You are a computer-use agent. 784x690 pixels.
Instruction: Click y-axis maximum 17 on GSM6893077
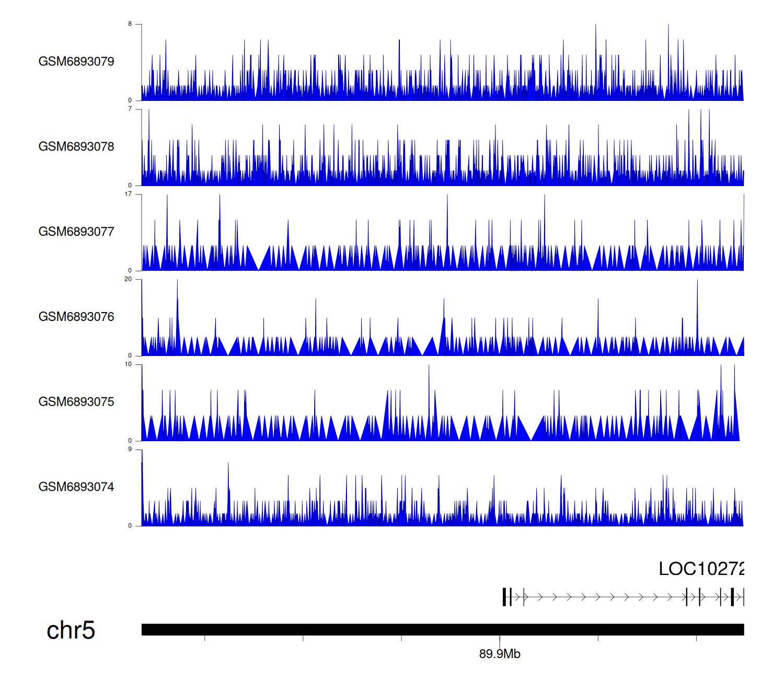128,194
